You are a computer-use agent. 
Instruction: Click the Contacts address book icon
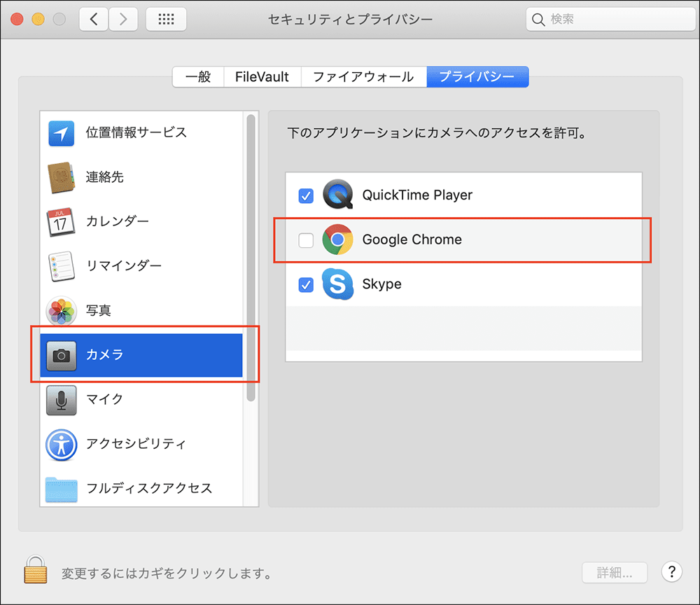click(x=61, y=177)
